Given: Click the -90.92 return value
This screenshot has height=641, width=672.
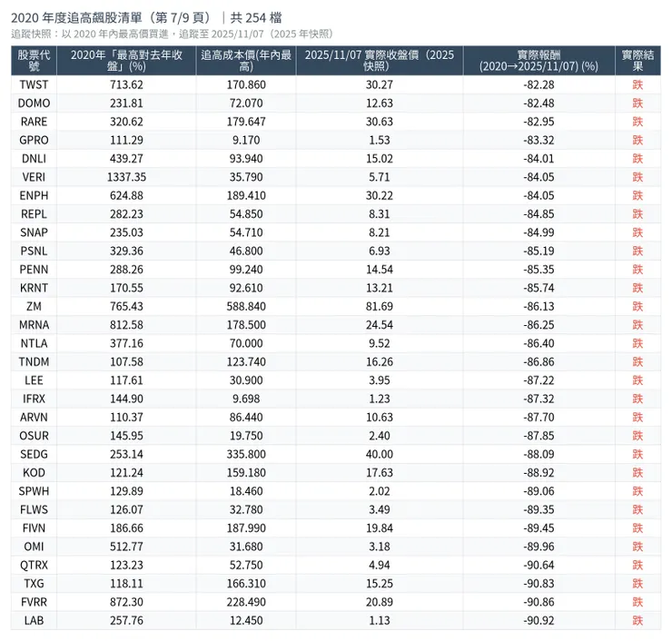Looking at the screenshot, I should (539, 620).
